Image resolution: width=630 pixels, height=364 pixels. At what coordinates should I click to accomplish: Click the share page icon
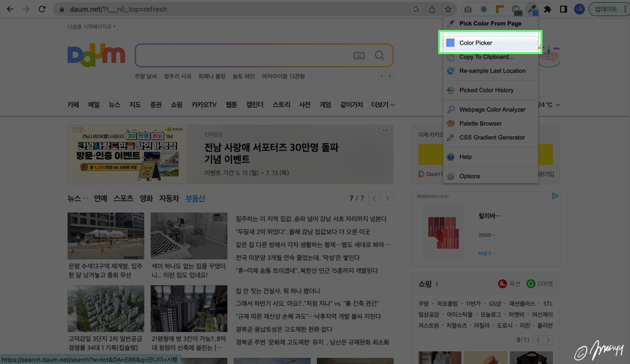(x=432, y=9)
